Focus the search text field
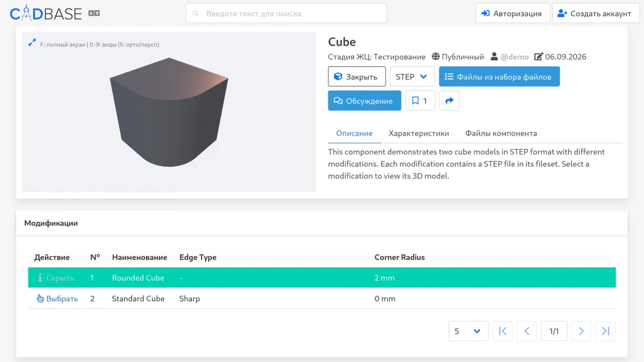The image size is (644, 362). (x=286, y=13)
